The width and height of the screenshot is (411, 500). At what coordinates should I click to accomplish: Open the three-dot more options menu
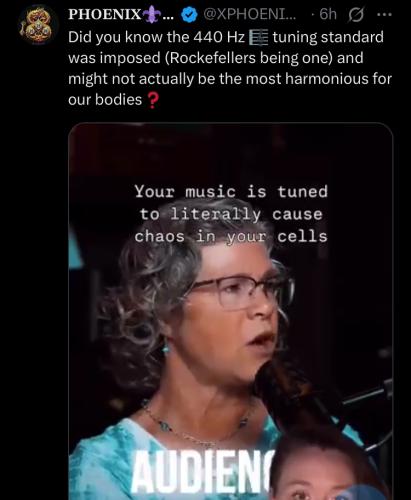(384, 15)
